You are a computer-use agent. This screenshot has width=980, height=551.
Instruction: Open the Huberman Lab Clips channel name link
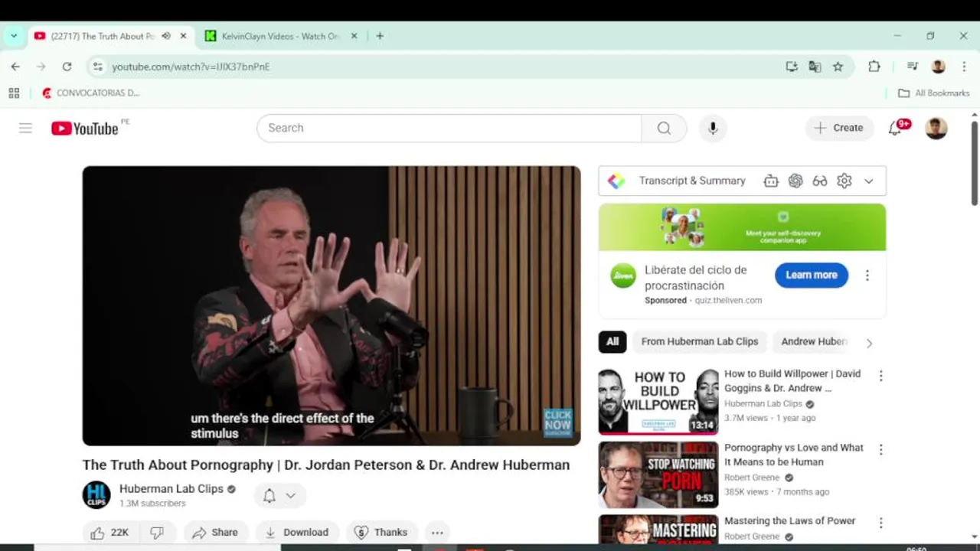click(x=171, y=488)
